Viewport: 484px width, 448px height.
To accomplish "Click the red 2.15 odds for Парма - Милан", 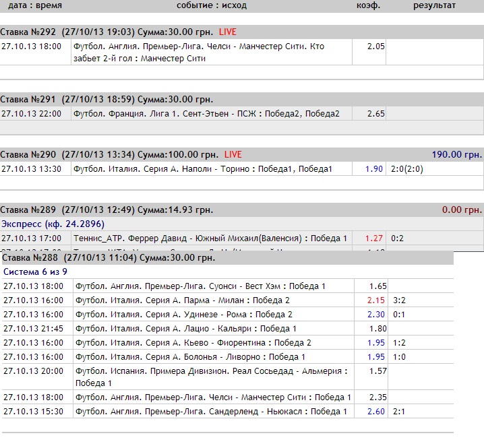I will coord(375,300).
